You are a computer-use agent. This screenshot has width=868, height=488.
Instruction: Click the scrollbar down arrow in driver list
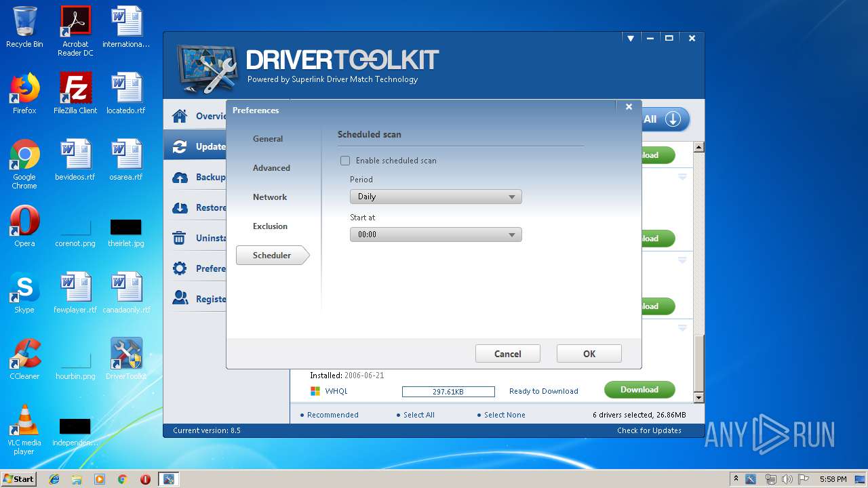(x=699, y=397)
